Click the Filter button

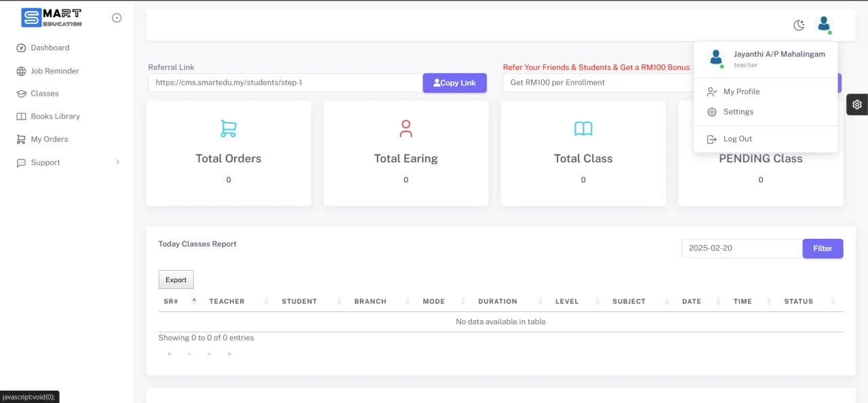[823, 248]
